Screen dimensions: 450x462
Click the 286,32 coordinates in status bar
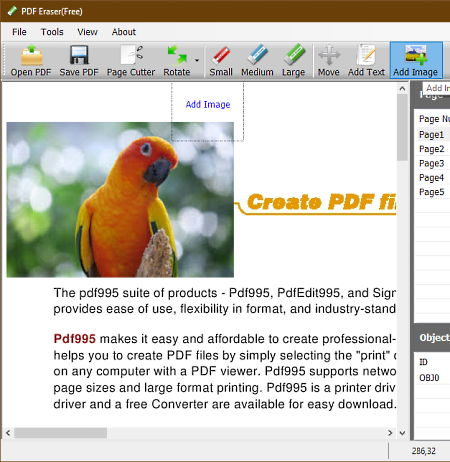[x=424, y=451]
